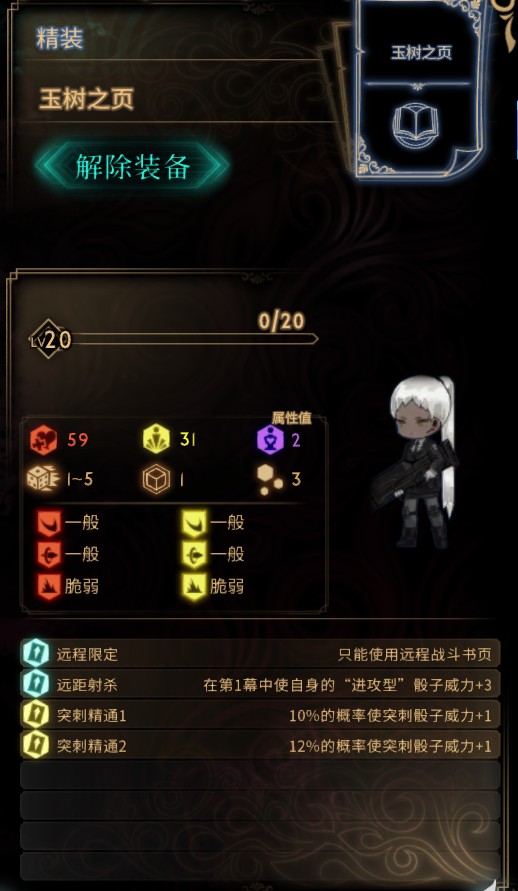The width and height of the screenshot is (518, 891).
Task: Click the red slash resistance icon
Action: click(49, 523)
